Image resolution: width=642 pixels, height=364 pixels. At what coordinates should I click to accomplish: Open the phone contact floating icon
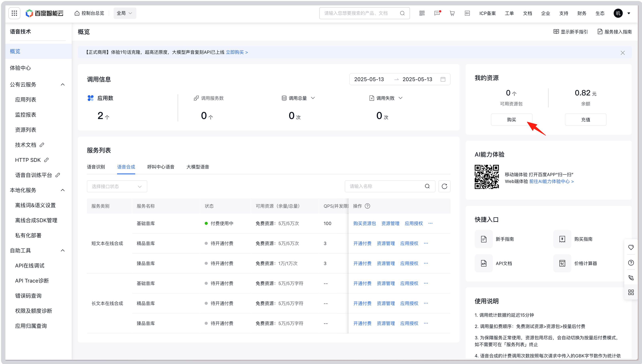pyautogui.click(x=631, y=278)
